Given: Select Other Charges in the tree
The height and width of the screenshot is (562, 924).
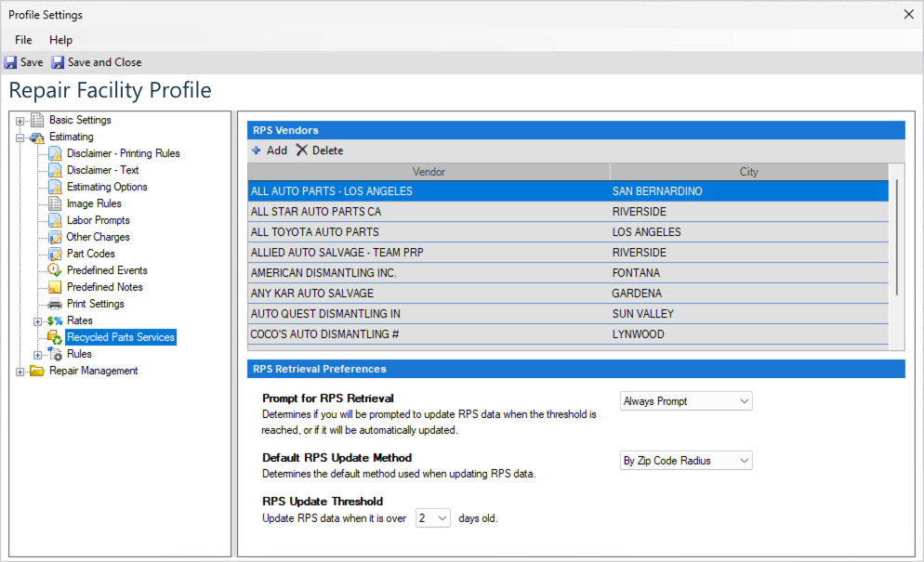Looking at the screenshot, I should point(98,237).
